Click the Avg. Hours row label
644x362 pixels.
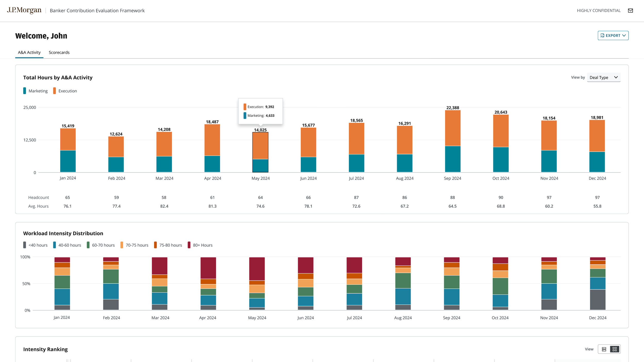[38, 206]
